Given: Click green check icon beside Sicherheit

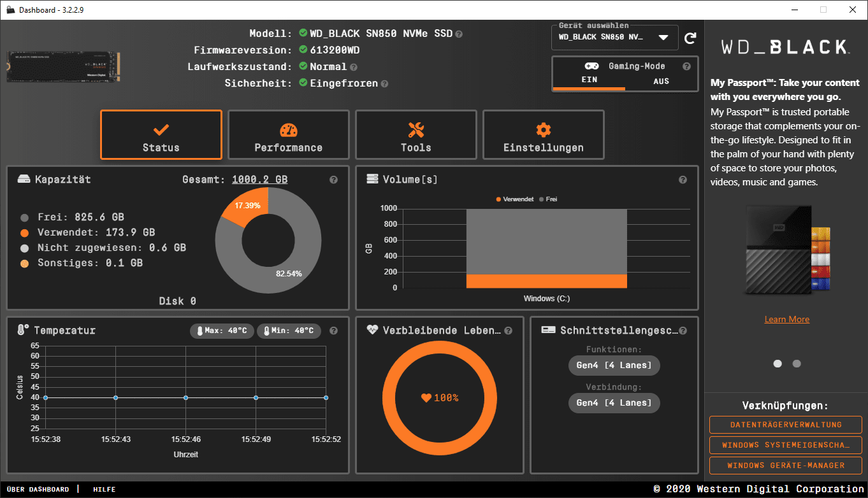Looking at the screenshot, I should pos(303,83).
